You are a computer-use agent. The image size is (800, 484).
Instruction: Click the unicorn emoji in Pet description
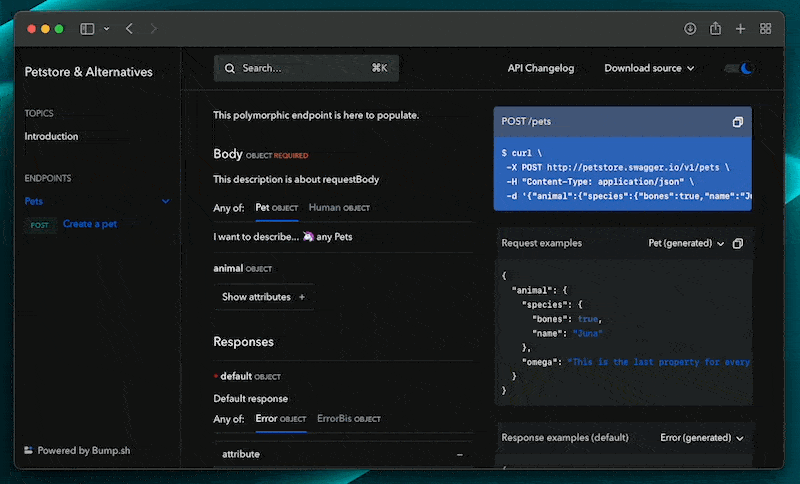[308, 237]
